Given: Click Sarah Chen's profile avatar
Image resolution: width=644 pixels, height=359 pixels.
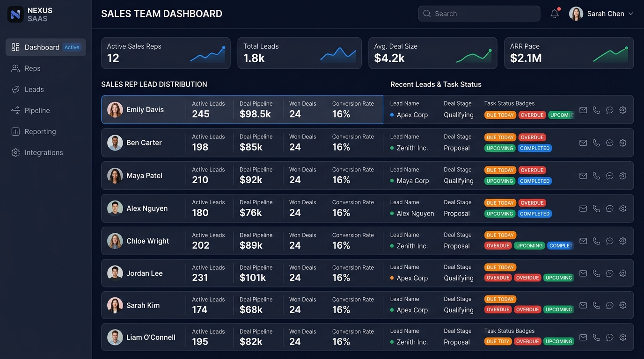Looking at the screenshot, I should [576, 14].
